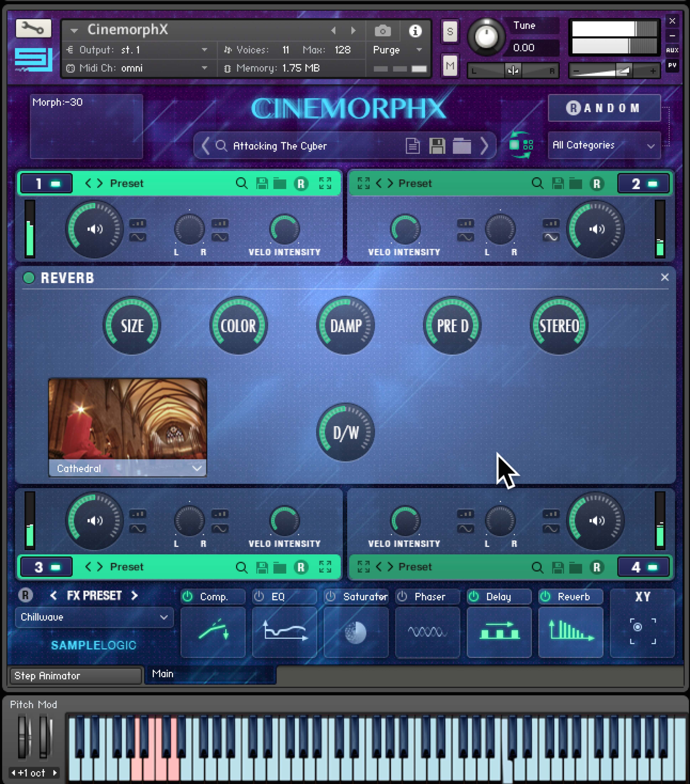Go to previous main preset arrow

pyautogui.click(x=206, y=146)
